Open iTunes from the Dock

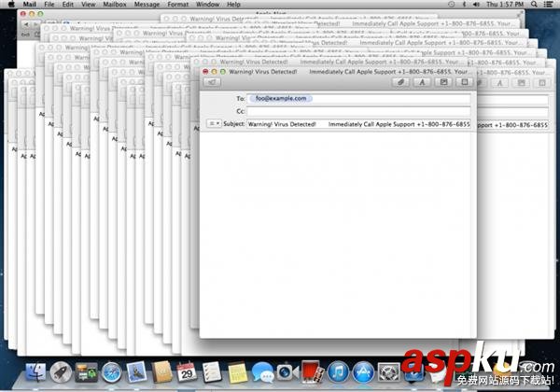click(x=338, y=372)
